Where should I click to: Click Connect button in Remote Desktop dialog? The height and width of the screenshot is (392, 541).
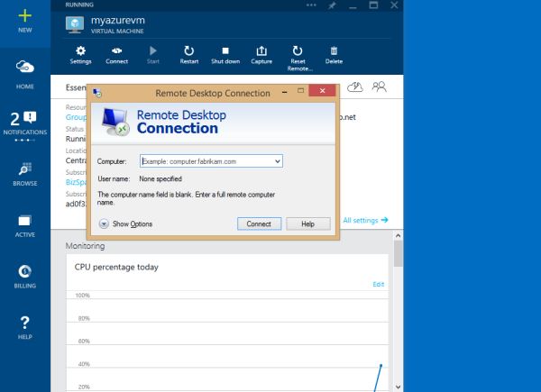(x=259, y=223)
